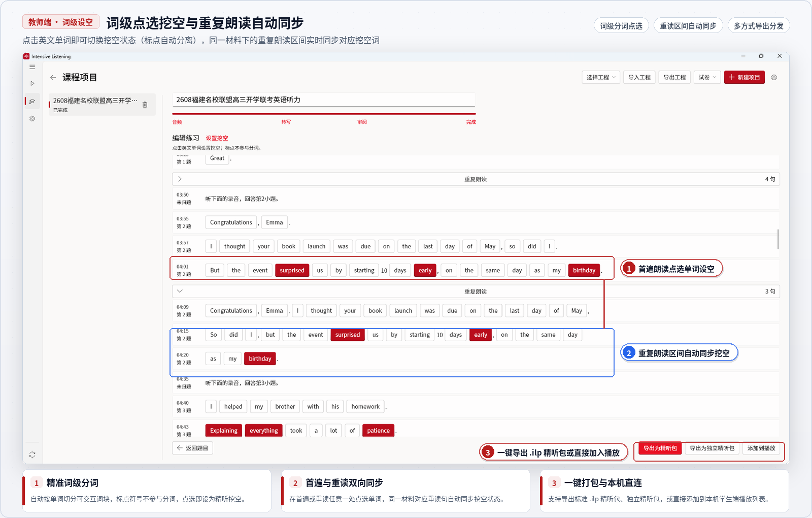Open the 试卷 dropdown
Screen dimensions: 812x518
(707, 77)
